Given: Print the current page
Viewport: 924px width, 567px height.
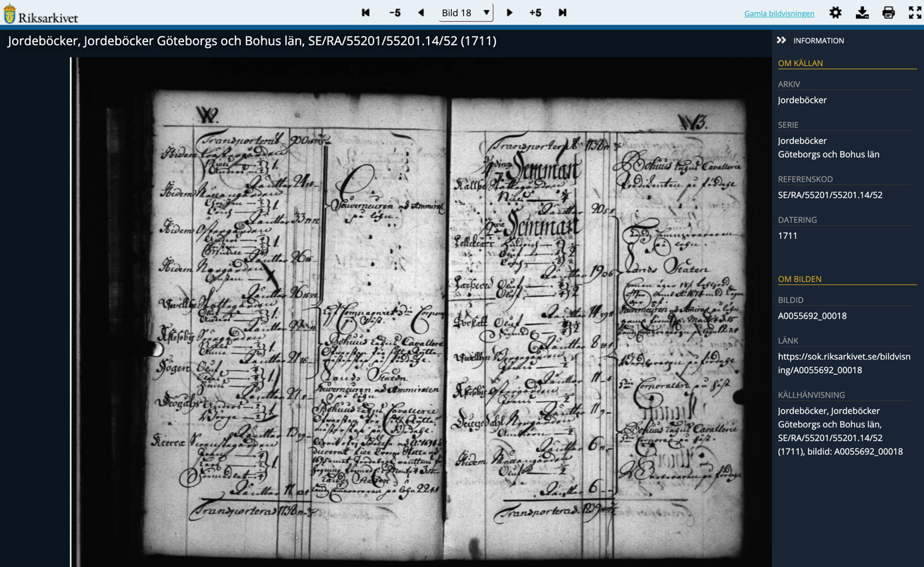Looking at the screenshot, I should click(888, 12).
